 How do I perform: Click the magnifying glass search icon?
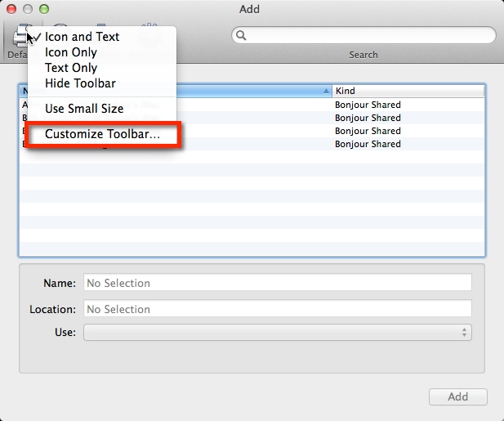click(x=242, y=35)
